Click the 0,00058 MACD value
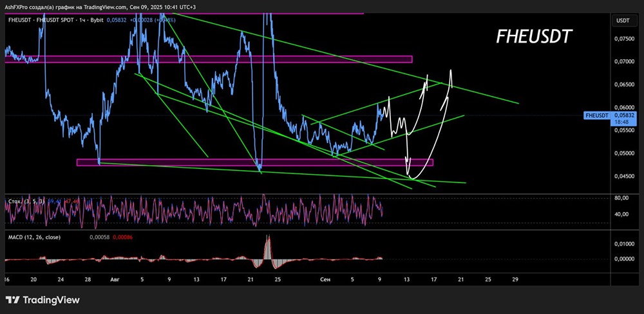The width and height of the screenshot is (644, 314). point(100,237)
